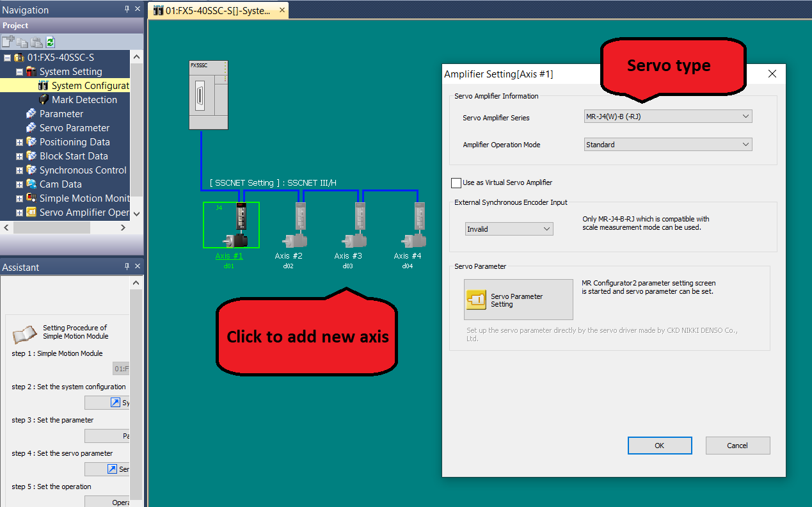Viewport: 812px width, 507px height.
Task: Pin the Navigation panel
Action: 127,10
